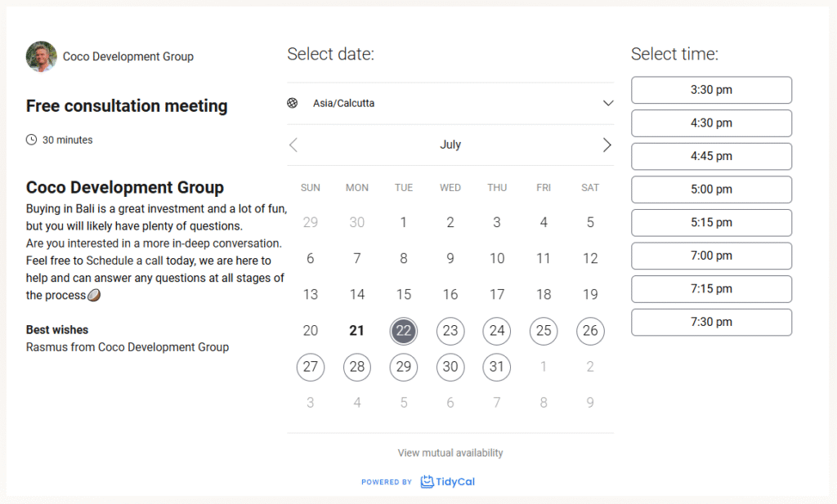837x504 pixels.
Task: Choose the 5:00 pm time slot
Action: click(x=711, y=190)
